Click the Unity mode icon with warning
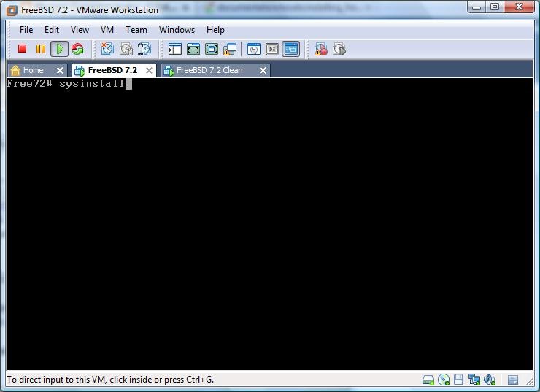 230,49
